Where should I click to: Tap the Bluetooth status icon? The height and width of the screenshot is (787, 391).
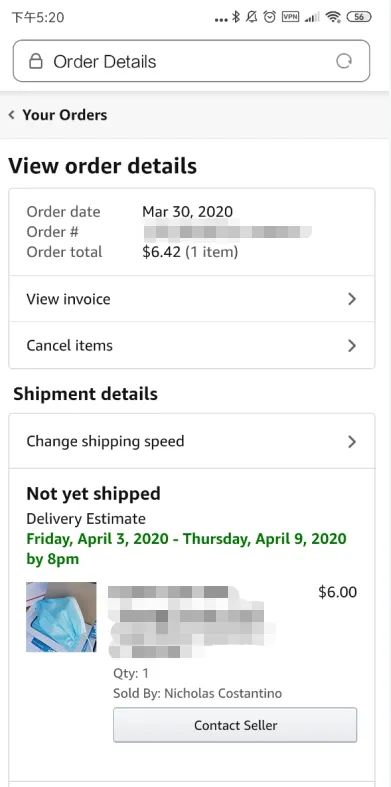(236, 17)
